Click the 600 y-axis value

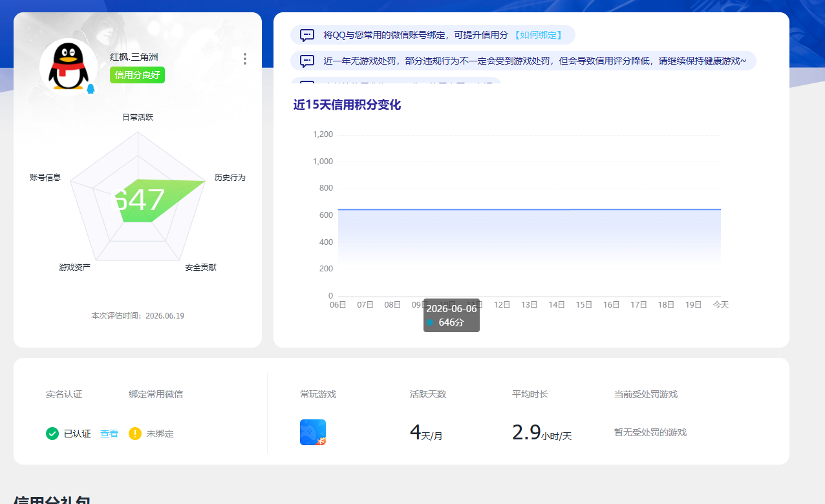[326, 215]
